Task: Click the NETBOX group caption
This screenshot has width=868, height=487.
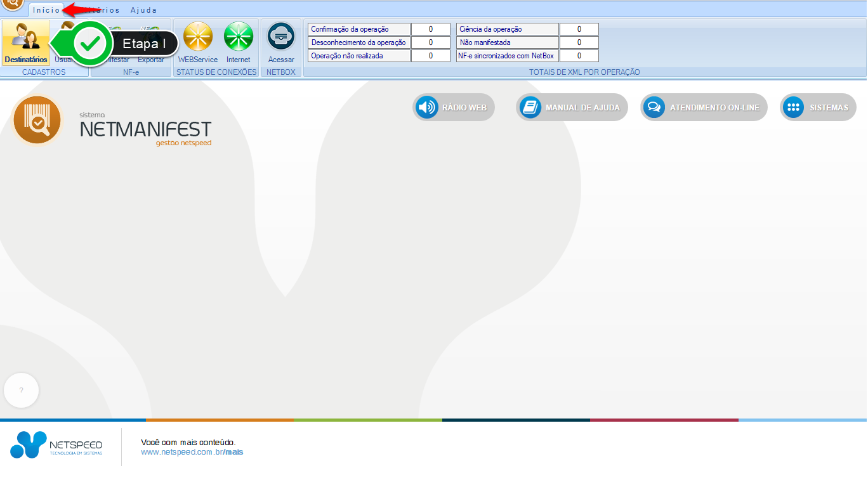Action: point(281,72)
